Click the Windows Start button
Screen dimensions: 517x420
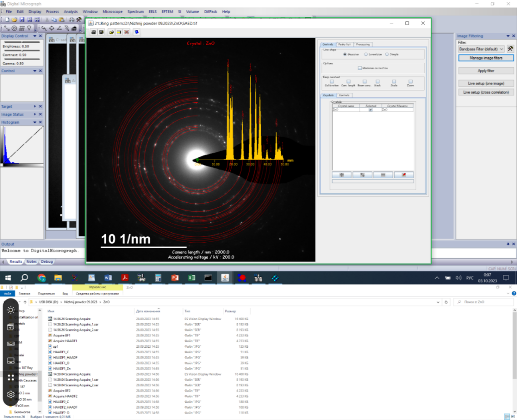[x=8, y=278]
